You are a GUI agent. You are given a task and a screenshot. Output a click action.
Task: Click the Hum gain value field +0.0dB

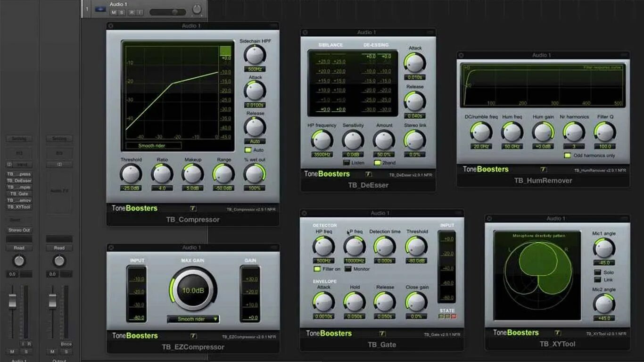pos(543,147)
